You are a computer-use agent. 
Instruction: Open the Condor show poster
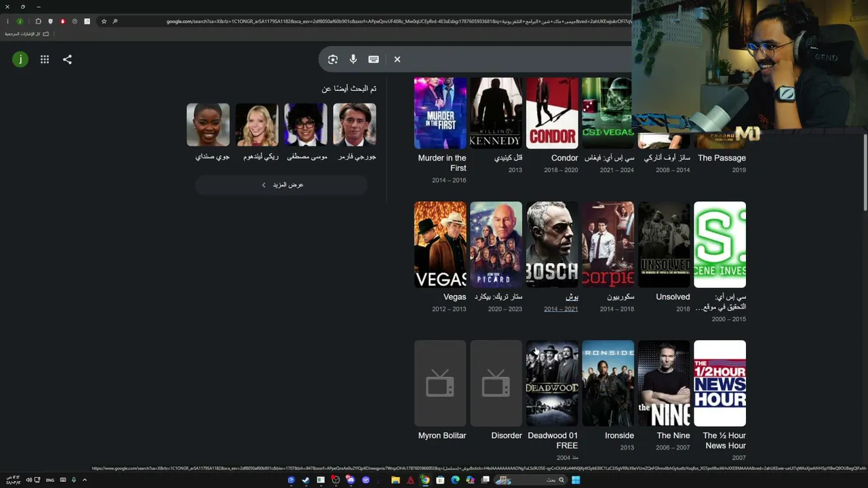tap(552, 113)
